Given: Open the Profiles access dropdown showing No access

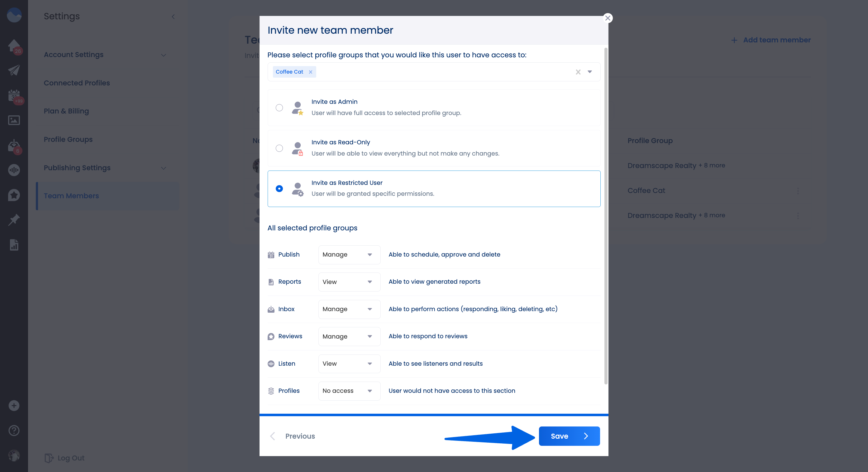Looking at the screenshot, I should coord(349,391).
